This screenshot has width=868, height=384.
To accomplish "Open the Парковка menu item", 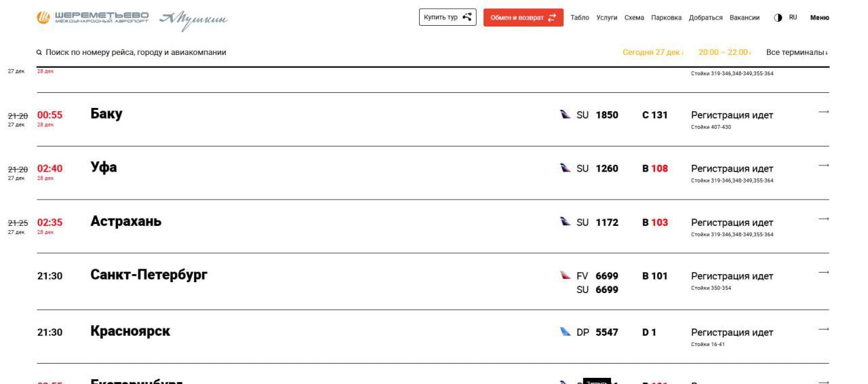I will pos(666,18).
